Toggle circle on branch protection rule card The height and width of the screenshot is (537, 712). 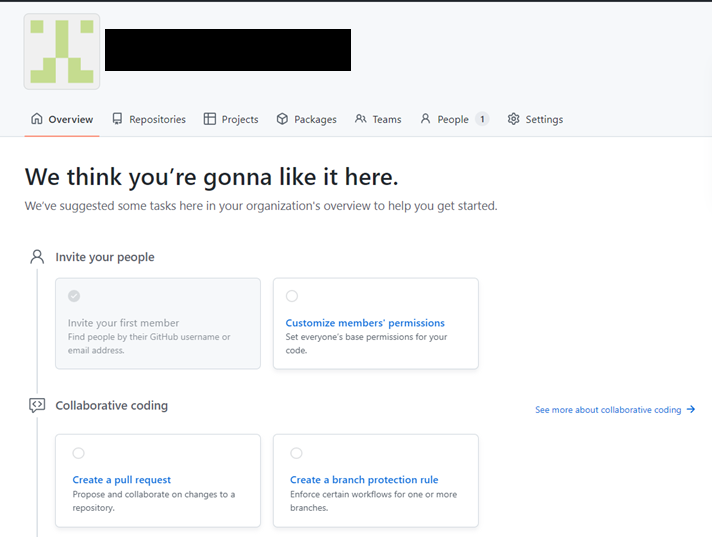(x=297, y=453)
